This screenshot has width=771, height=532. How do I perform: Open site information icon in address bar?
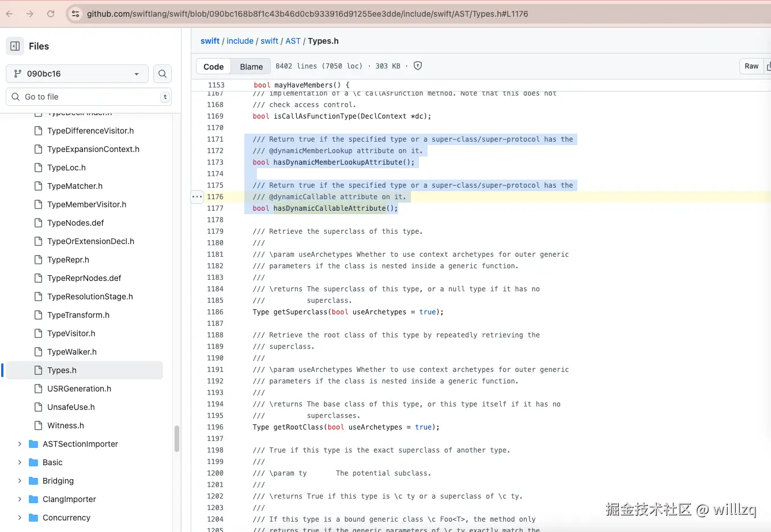click(75, 14)
